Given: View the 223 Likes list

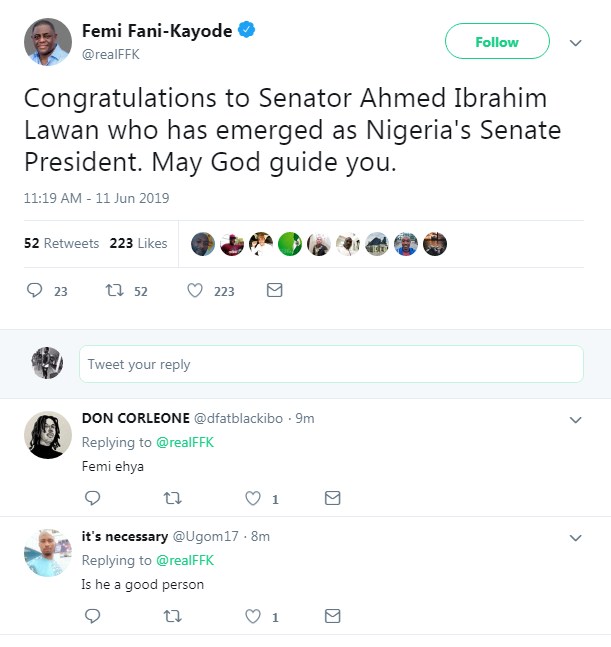Looking at the screenshot, I should [x=138, y=243].
